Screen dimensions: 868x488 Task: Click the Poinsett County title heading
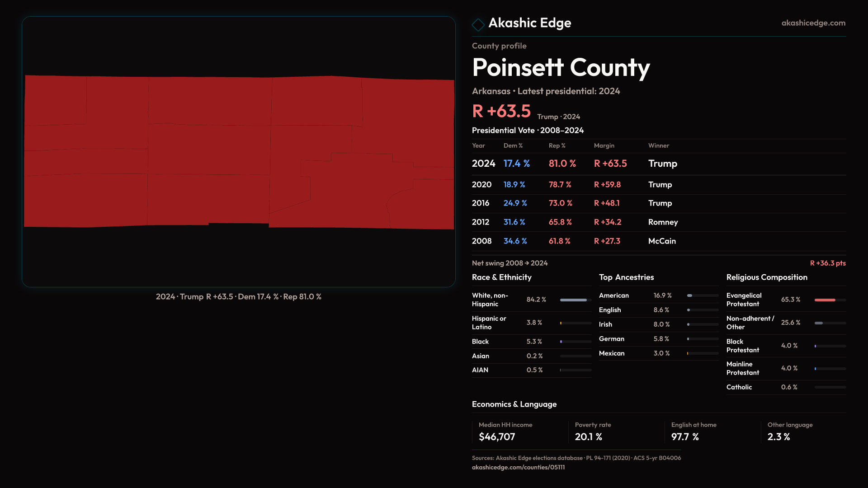click(x=561, y=68)
